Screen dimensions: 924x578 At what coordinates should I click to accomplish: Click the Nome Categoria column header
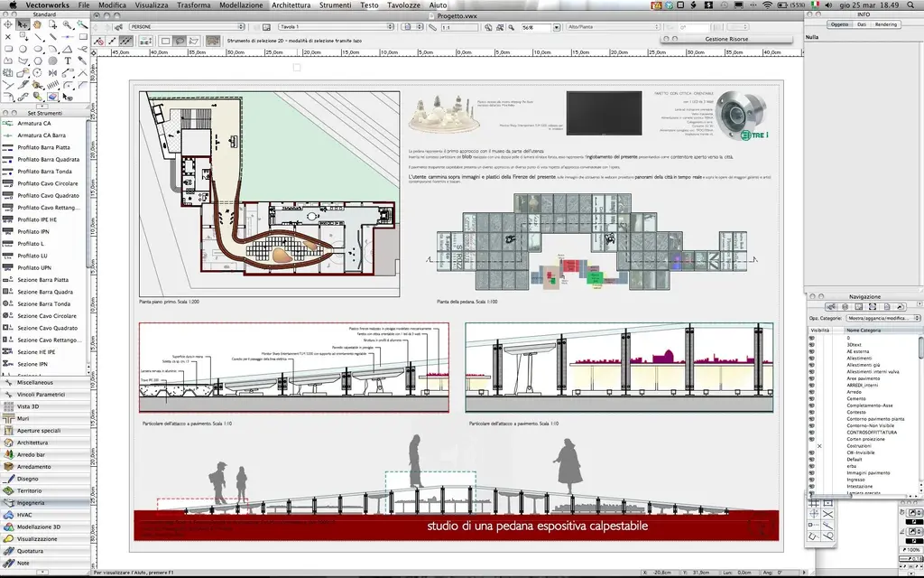882,331
